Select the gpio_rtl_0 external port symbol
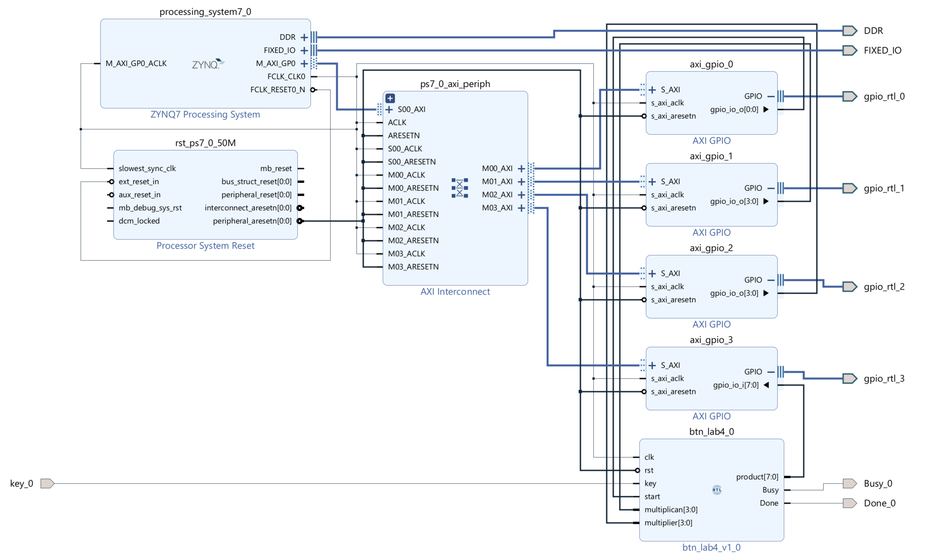 click(x=850, y=96)
